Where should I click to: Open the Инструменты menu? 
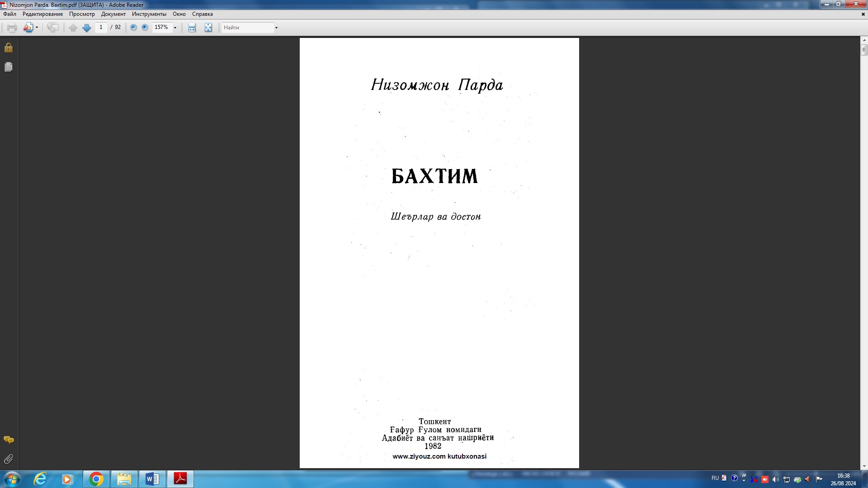(x=149, y=14)
